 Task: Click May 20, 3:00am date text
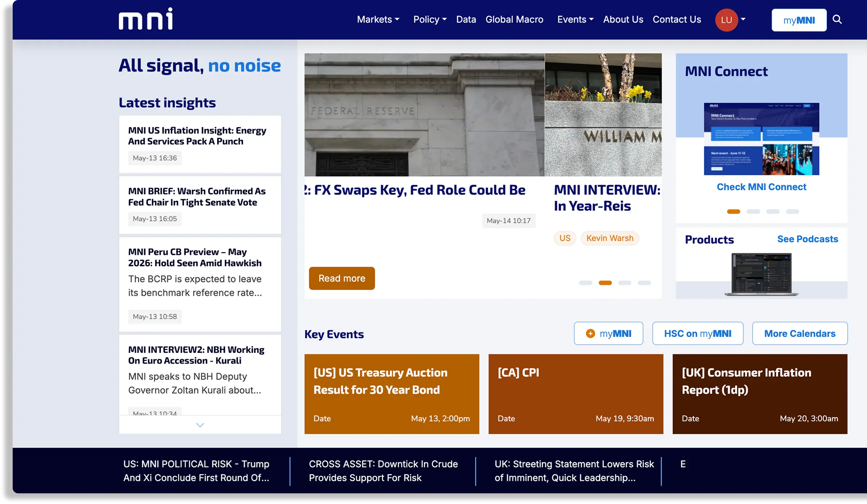(x=809, y=418)
